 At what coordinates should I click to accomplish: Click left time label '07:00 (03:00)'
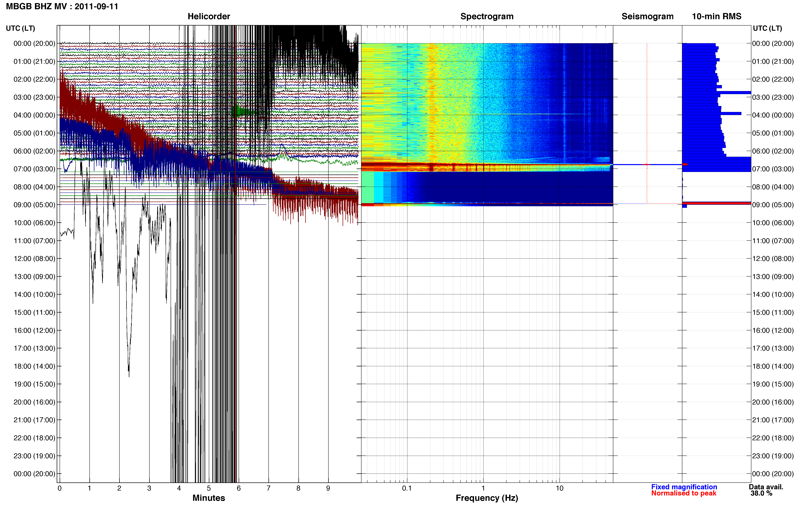point(34,169)
